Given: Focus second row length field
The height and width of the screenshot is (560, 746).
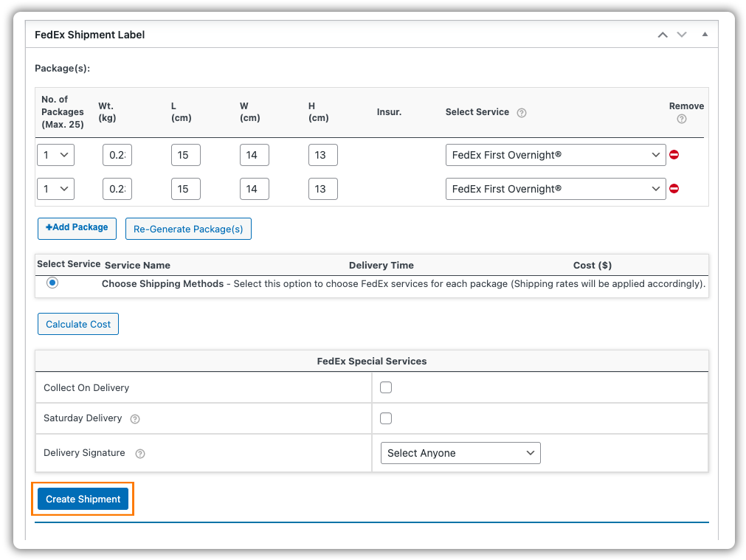Looking at the screenshot, I should click(185, 189).
